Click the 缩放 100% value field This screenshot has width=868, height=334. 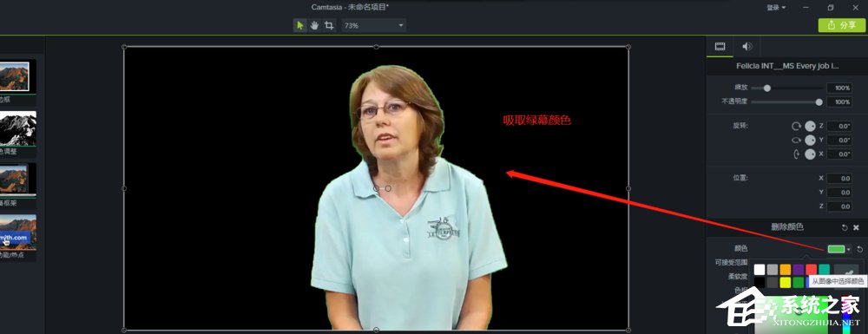tap(838, 88)
